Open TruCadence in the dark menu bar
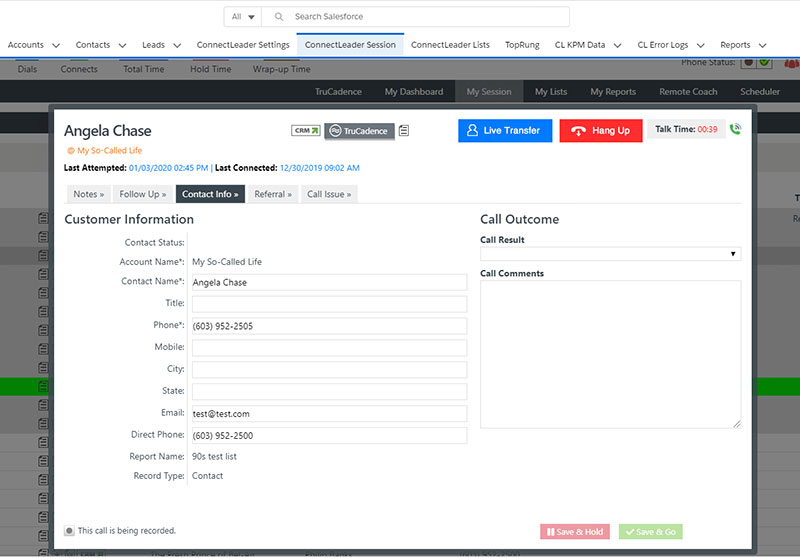800x558 pixels. pyautogui.click(x=338, y=92)
